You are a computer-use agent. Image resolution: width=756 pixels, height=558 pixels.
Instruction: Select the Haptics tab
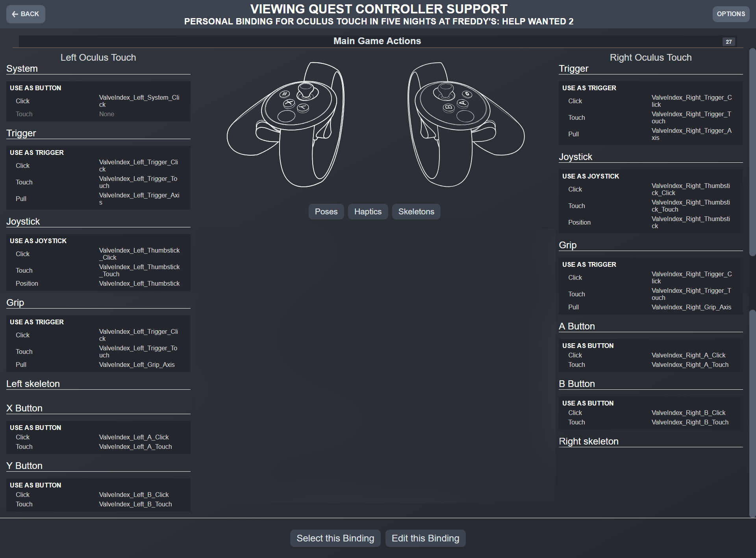367,212
